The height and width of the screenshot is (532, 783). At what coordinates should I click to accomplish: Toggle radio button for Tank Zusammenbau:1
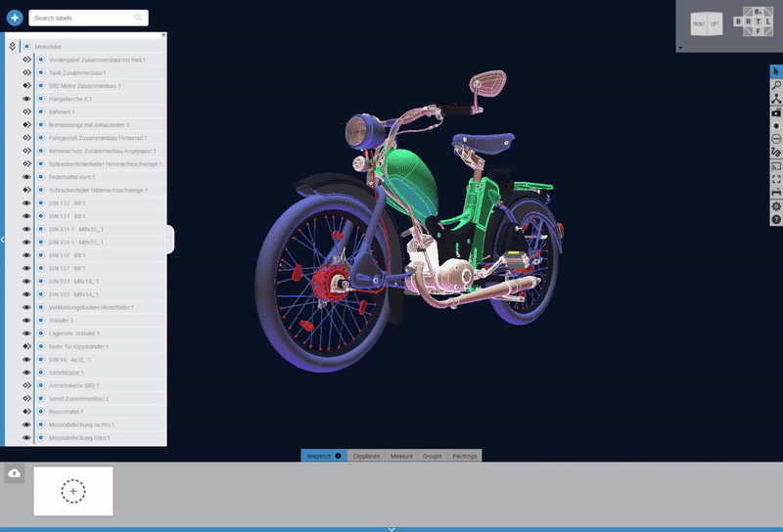41,72
